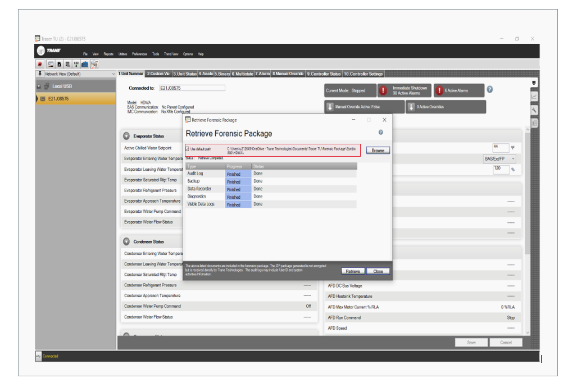
Task: Click the Cancel button at the bottom
Action: [x=506, y=343]
